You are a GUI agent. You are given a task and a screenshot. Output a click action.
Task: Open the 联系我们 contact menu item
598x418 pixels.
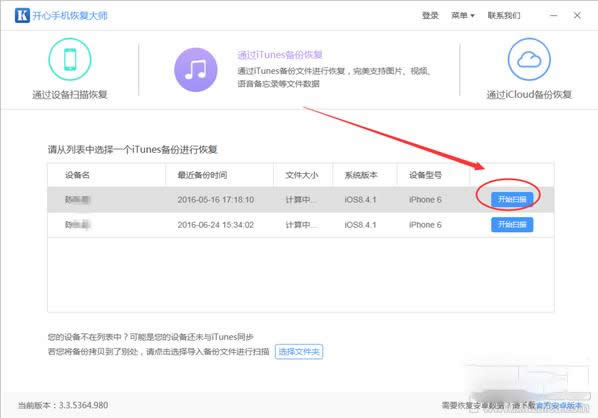504,16
